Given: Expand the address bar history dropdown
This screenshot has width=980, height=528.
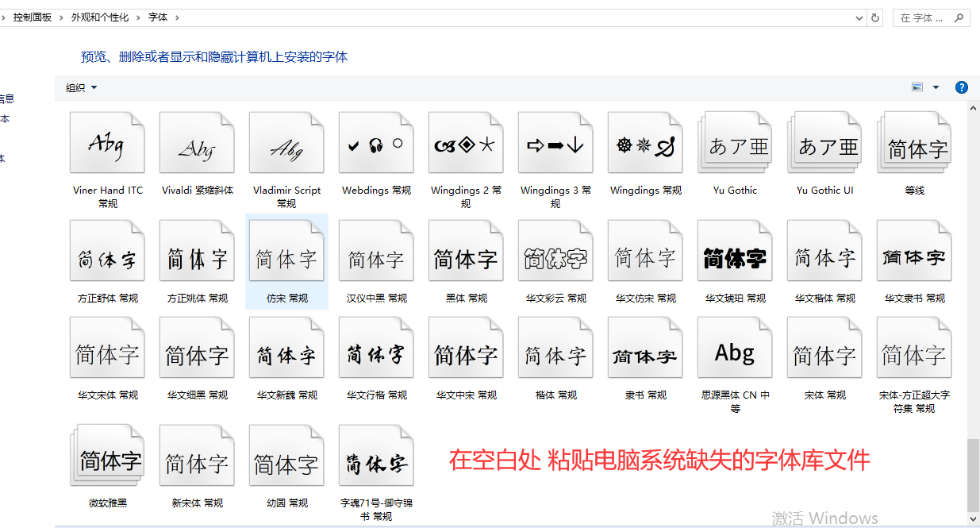Looking at the screenshot, I should click(859, 17).
